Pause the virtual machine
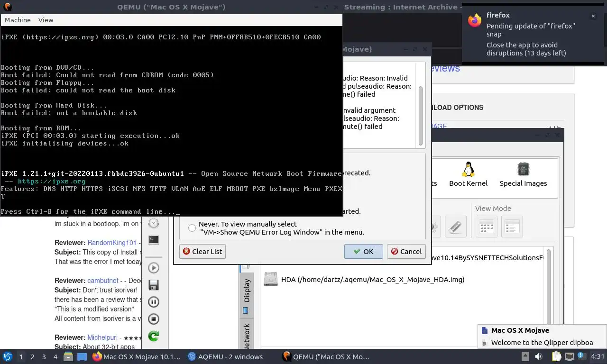 click(x=153, y=302)
